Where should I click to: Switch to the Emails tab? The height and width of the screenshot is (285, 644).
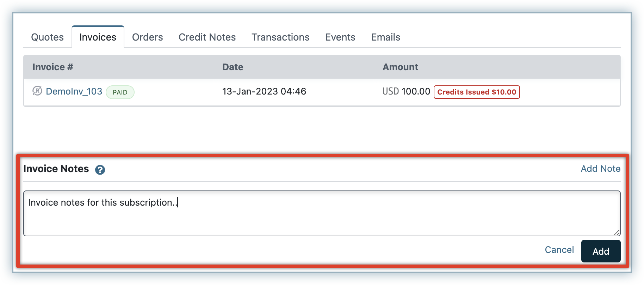(x=385, y=37)
